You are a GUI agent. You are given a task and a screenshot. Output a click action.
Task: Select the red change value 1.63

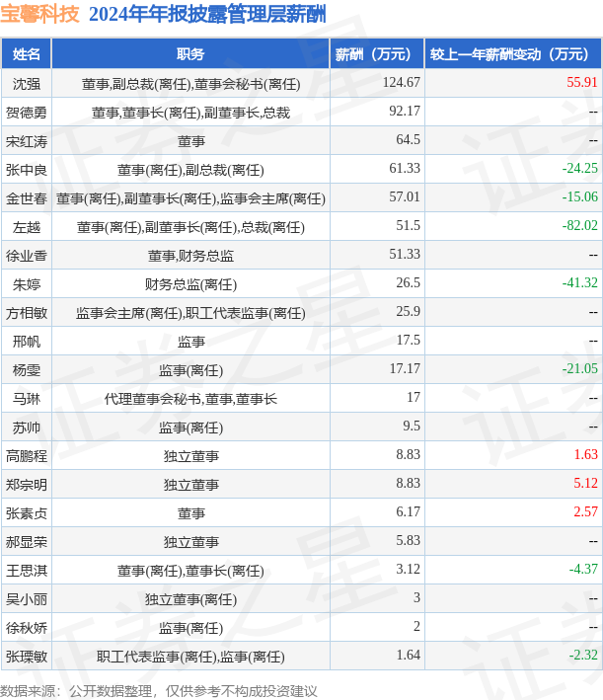pos(585,454)
